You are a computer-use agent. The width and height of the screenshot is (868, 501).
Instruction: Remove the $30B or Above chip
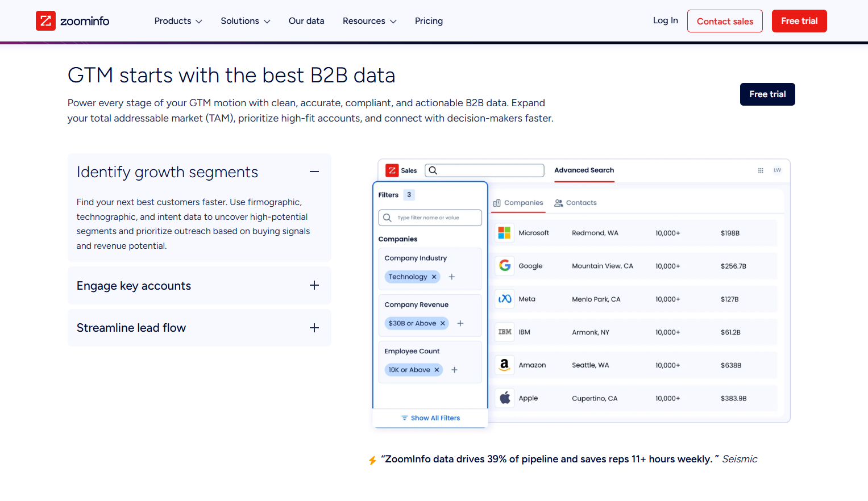[443, 323]
